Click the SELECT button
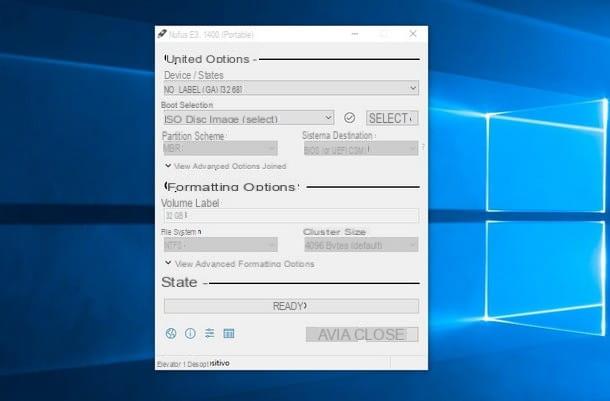The width and height of the screenshot is (610, 401). point(392,118)
